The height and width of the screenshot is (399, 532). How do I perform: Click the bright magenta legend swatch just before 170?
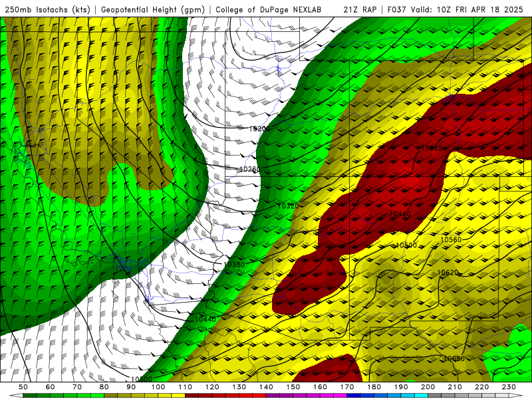[340, 396]
